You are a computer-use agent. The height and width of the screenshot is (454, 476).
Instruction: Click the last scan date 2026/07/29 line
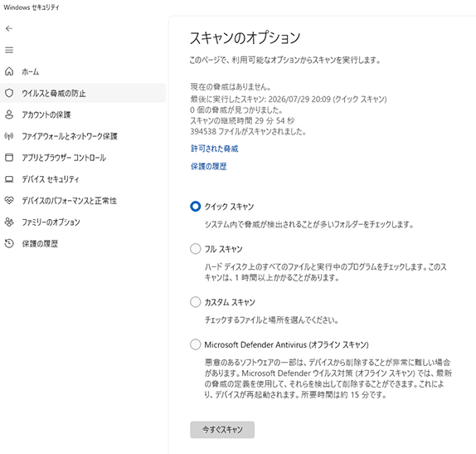[289, 99]
